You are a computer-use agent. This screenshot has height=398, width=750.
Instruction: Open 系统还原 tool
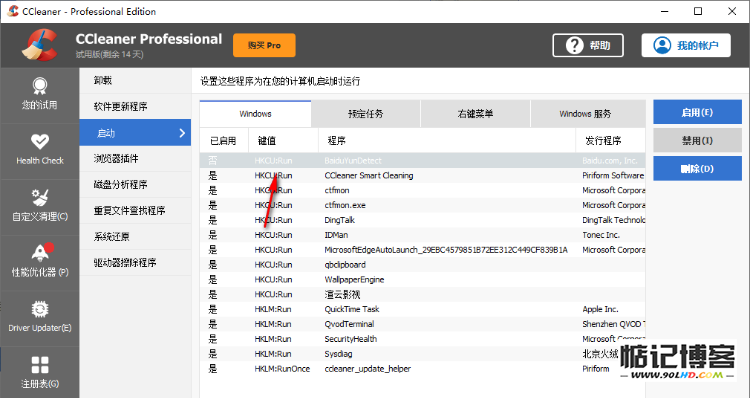135,237
